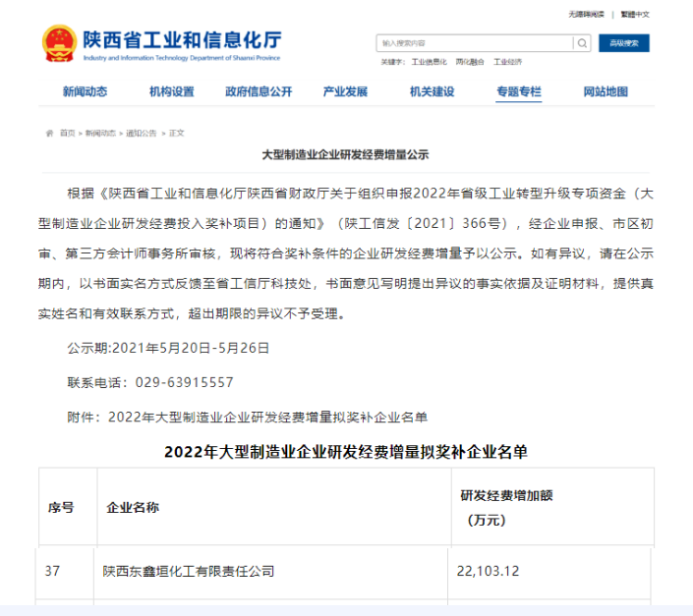Click the 高级搜索 button
693x616 pixels.
click(x=624, y=43)
